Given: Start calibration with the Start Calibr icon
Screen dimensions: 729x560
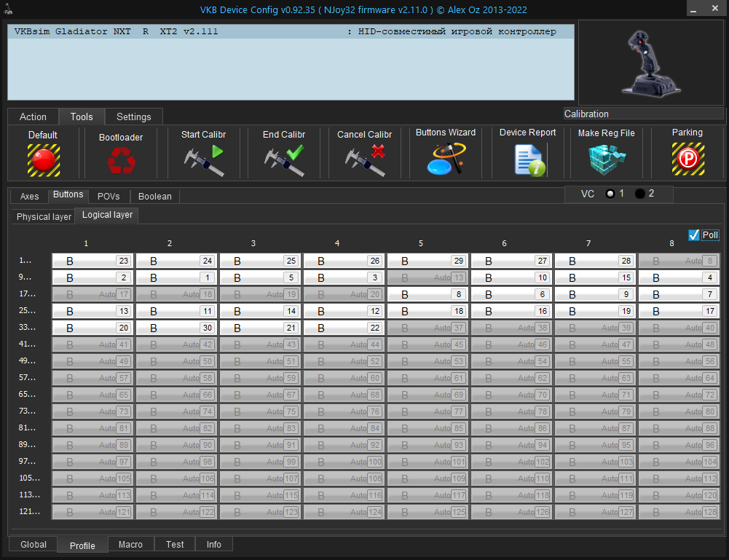Looking at the screenshot, I should pyautogui.click(x=203, y=160).
